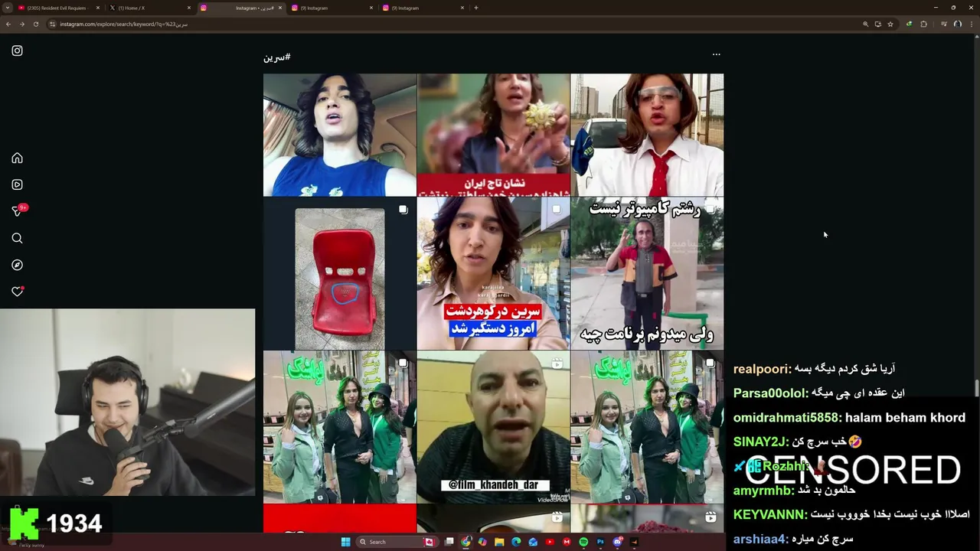980x551 pixels.
Task: Open Instagram Search panel
Action: (17, 238)
